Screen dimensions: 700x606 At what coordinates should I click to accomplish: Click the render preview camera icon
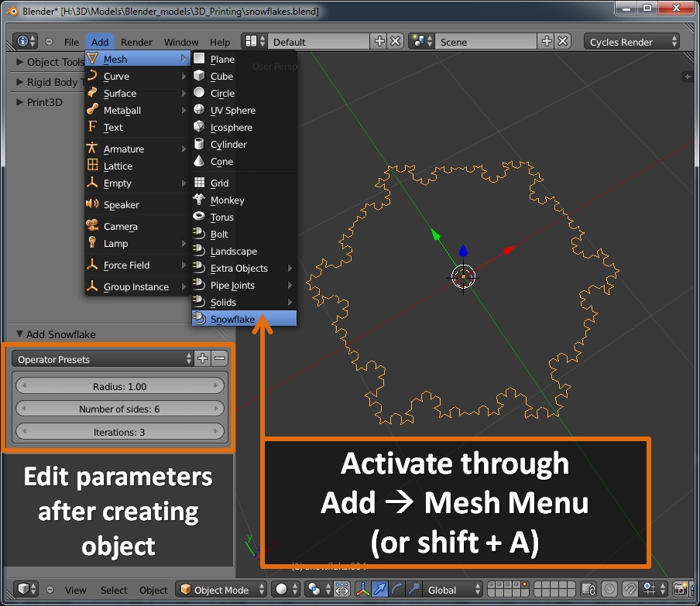coord(681,589)
